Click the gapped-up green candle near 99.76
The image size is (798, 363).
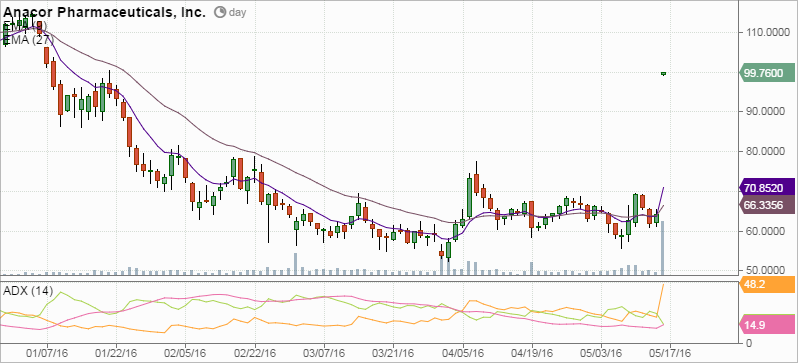click(664, 73)
